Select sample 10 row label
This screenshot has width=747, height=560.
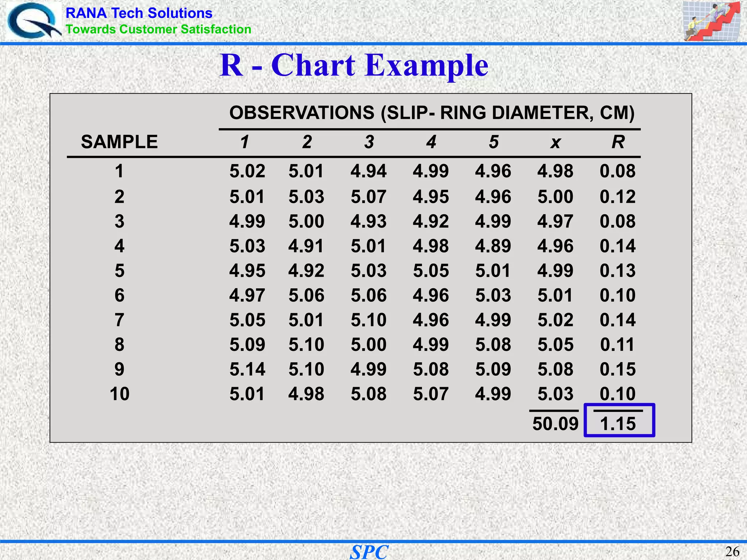[119, 394]
